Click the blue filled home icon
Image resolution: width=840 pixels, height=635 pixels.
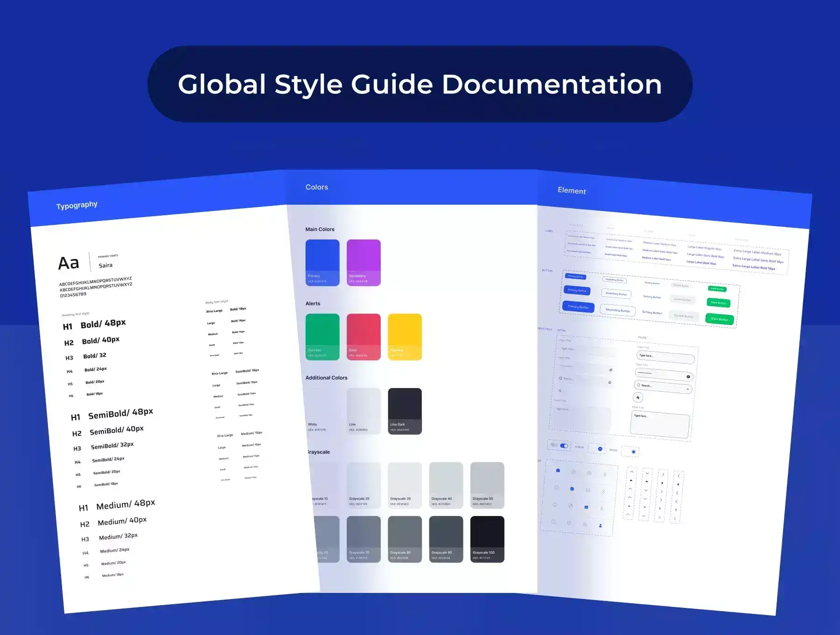tap(558, 471)
